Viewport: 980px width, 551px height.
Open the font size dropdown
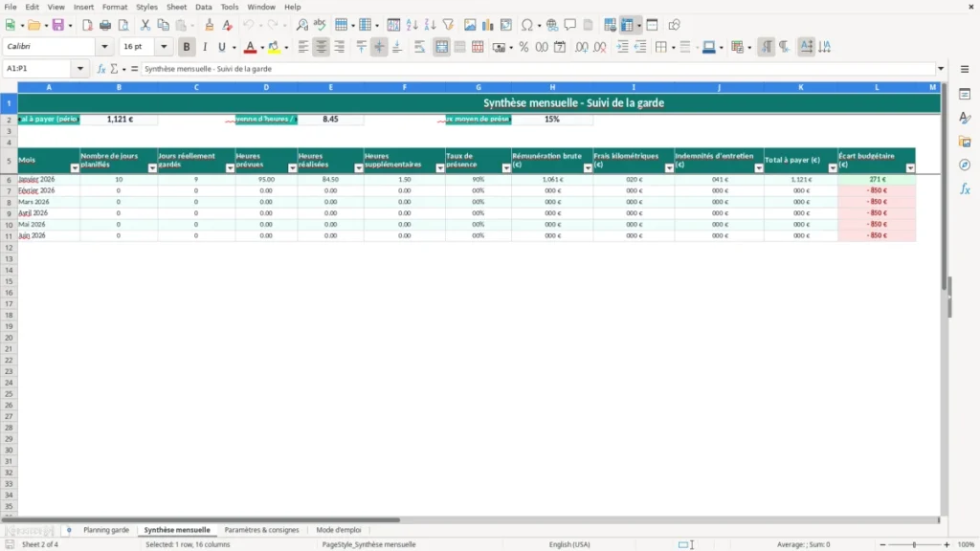click(x=164, y=46)
